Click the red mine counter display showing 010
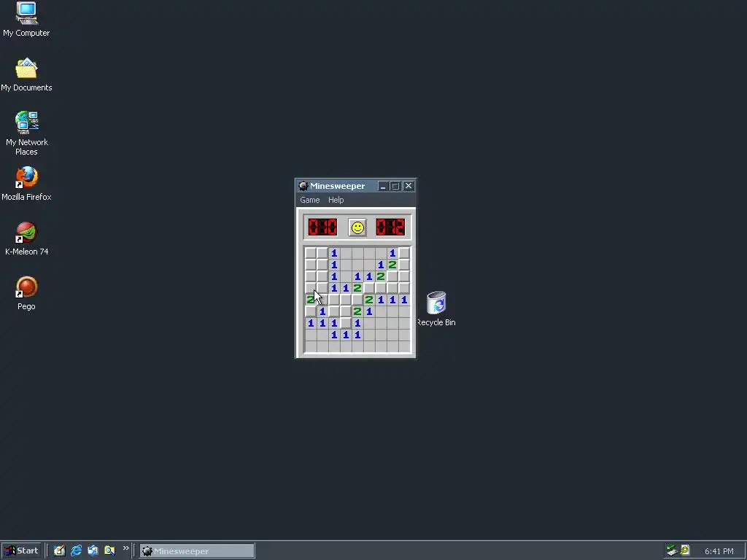This screenshot has height=560, width=747. (x=322, y=227)
